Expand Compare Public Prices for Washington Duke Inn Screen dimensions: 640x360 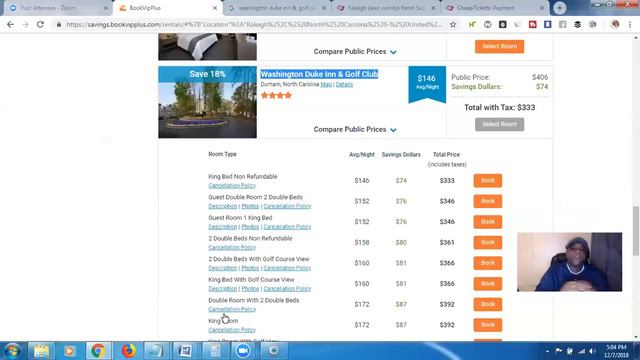click(x=355, y=129)
